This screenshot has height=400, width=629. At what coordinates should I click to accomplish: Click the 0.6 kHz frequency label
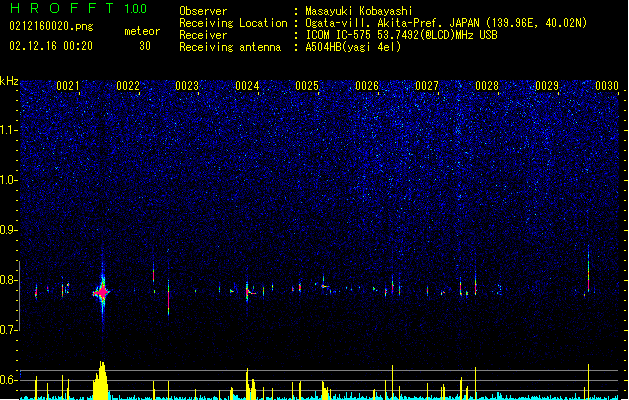click(x=8, y=380)
